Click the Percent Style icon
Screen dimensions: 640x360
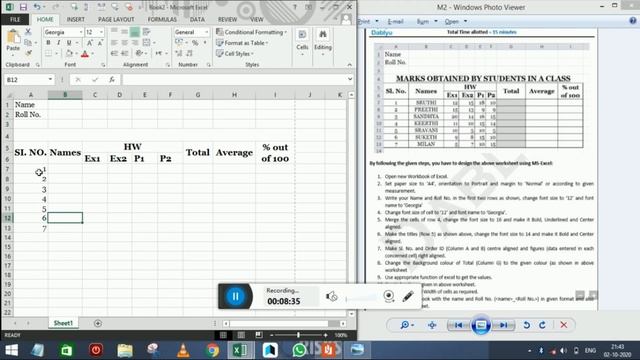(195, 43)
